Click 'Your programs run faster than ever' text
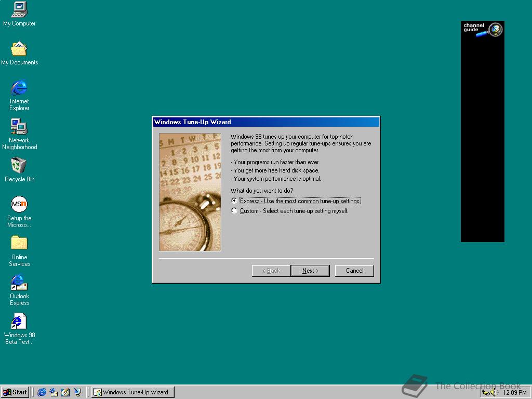The height and width of the screenshot is (399, 532). click(x=275, y=162)
